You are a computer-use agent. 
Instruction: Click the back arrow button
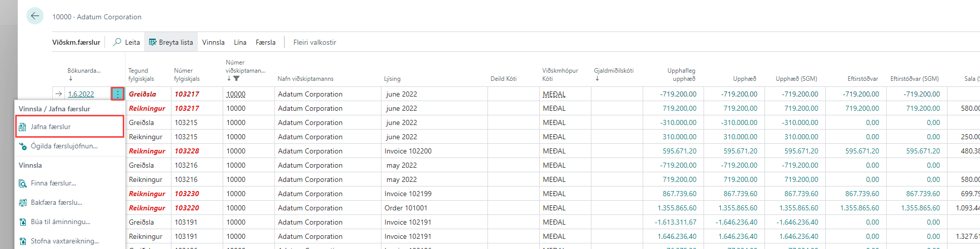pyautogui.click(x=35, y=16)
